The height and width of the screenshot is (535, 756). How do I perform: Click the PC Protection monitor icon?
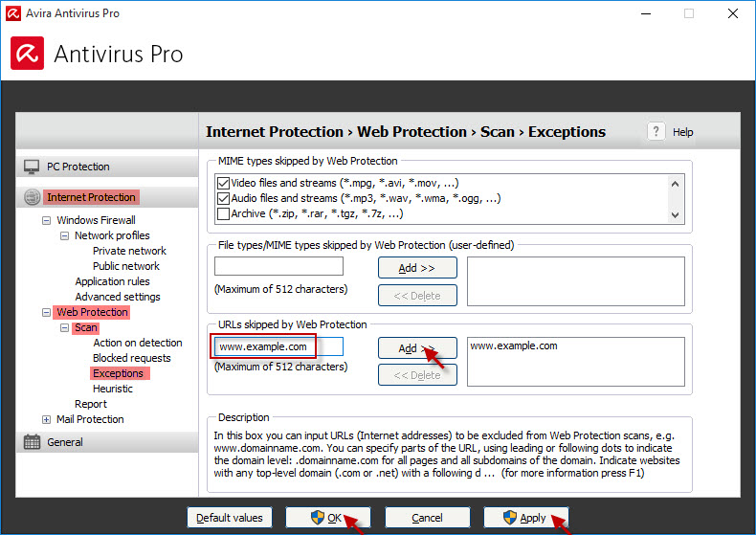(32, 167)
